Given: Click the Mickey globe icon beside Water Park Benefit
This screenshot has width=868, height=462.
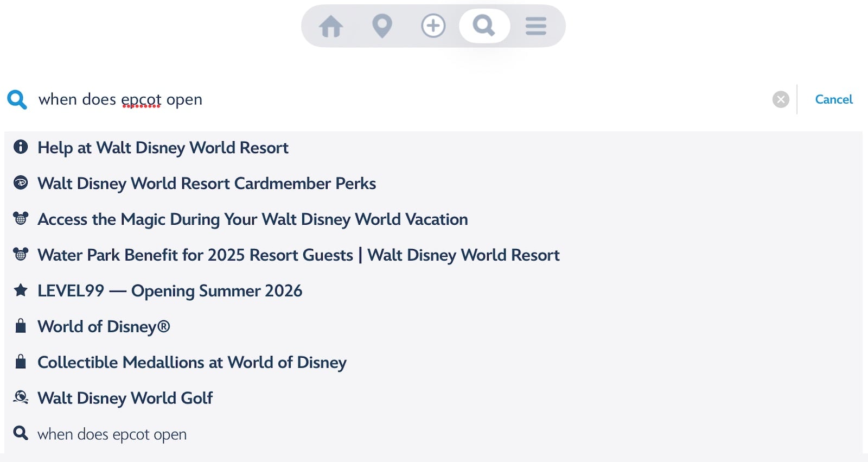Looking at the screenshot, I should pos(21,254).
